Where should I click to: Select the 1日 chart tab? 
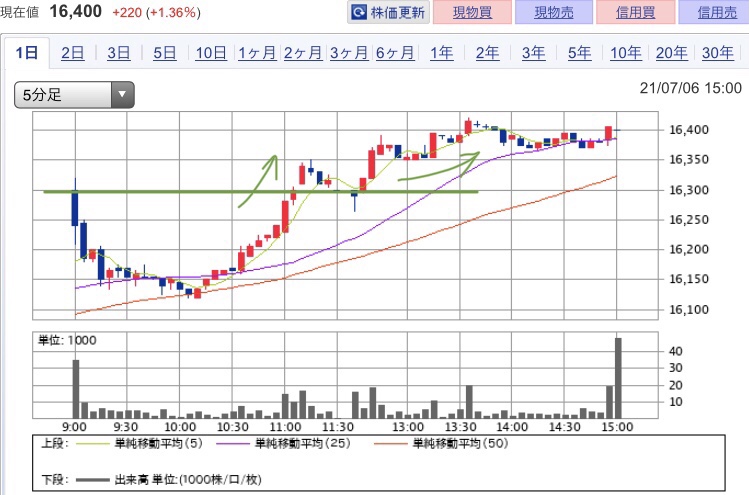pos(27,53)
